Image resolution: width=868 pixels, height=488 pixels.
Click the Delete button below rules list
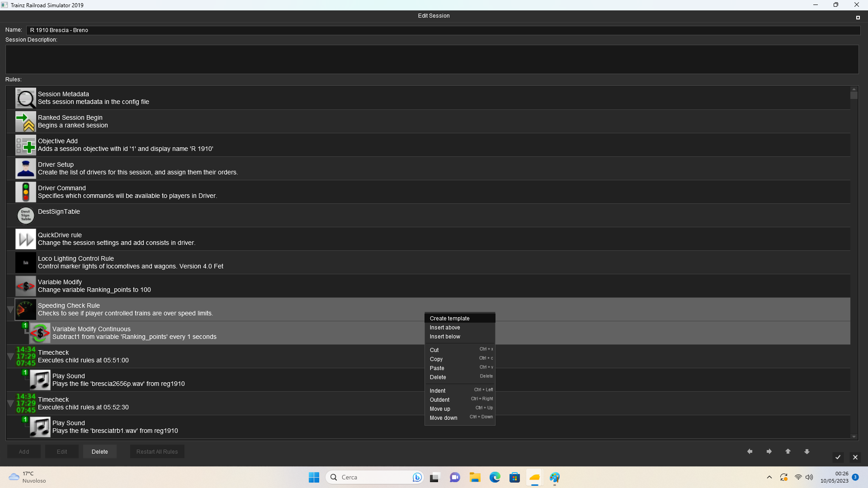point(100,451)
